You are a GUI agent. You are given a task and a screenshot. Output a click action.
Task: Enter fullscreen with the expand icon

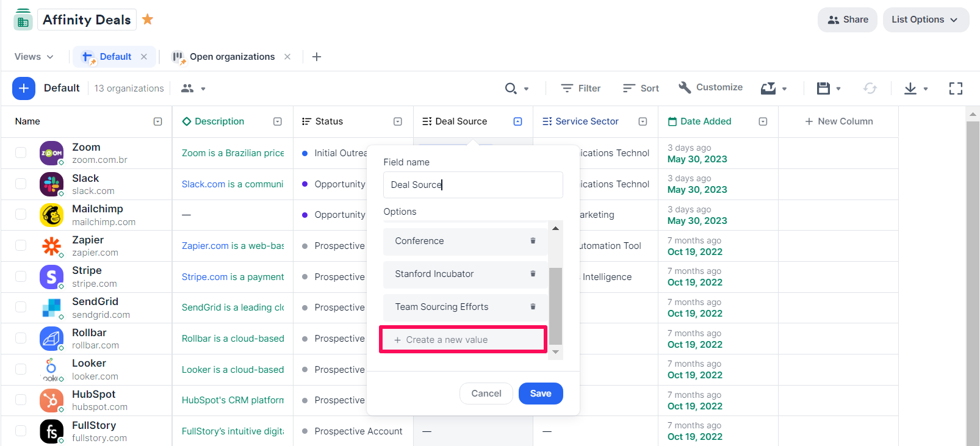point(956,88)
